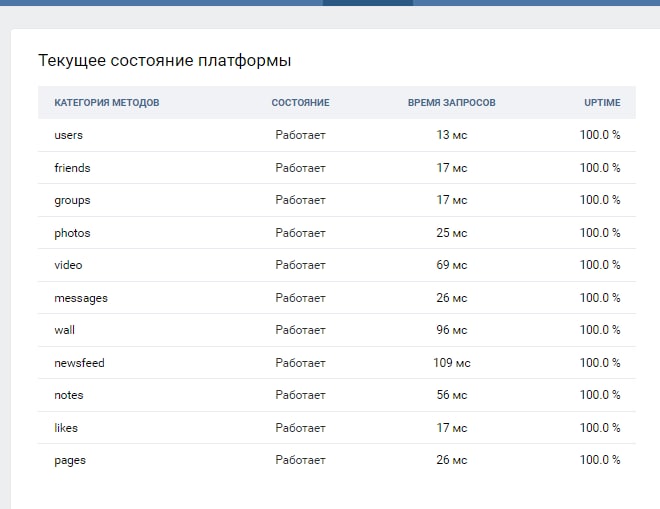Click the '13 мс' request time for users
Screen dimensions: 660x509
452,135
